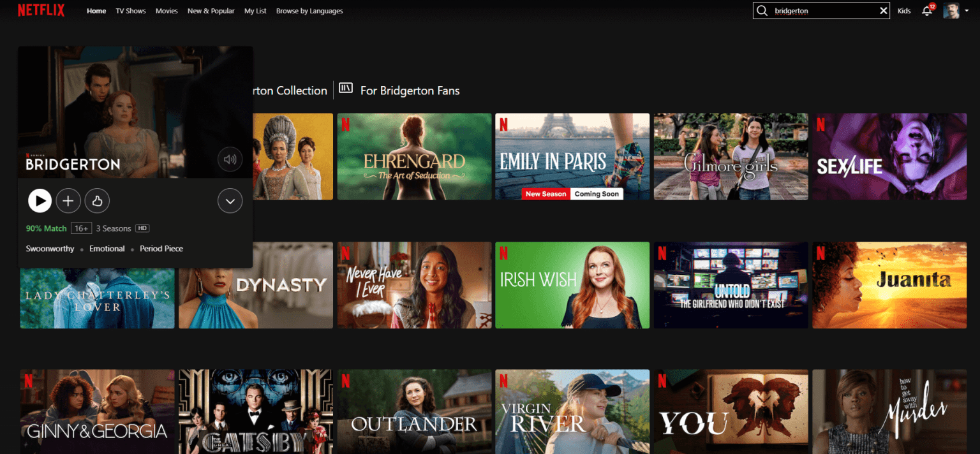Open For Bridgerton Fans collection

tap(410, 91)
